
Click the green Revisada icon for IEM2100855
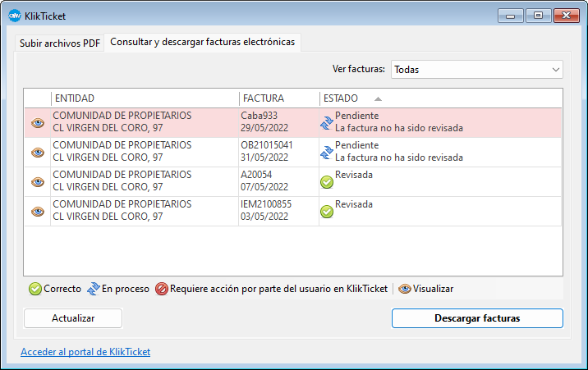point(326,212)
